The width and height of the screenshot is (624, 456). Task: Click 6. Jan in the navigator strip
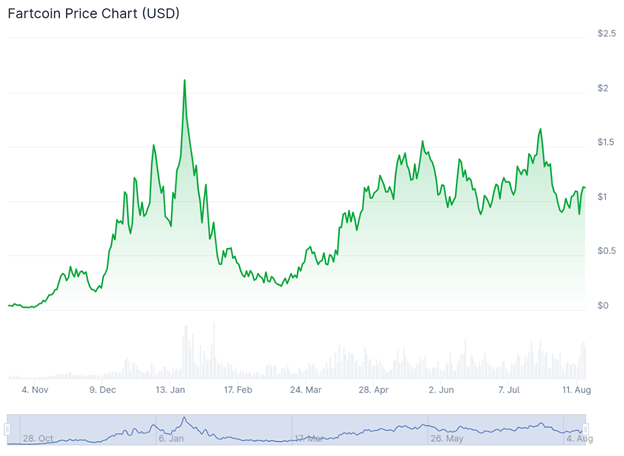[171, 438]
